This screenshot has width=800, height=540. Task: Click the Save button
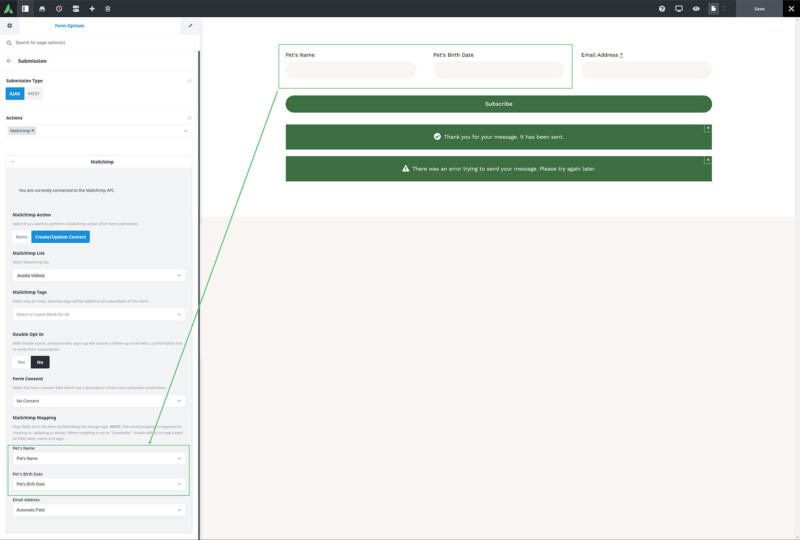click(x=759, y=9)
